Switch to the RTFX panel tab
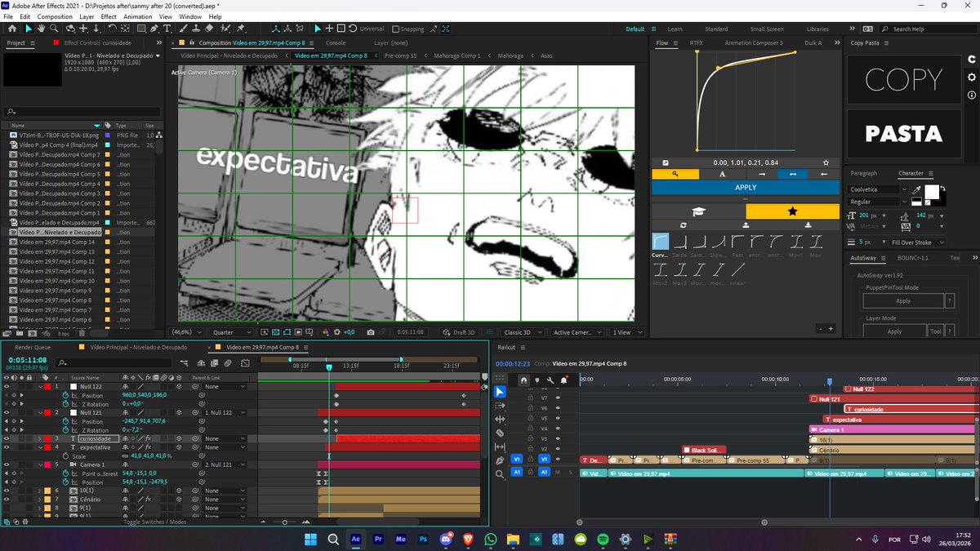The image size is (980, 551). (x=697, y=42)
